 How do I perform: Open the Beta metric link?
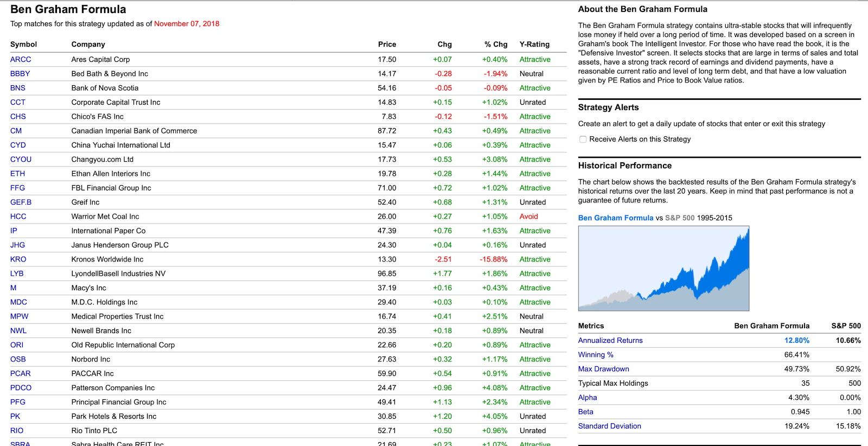(x=586, y=412)
